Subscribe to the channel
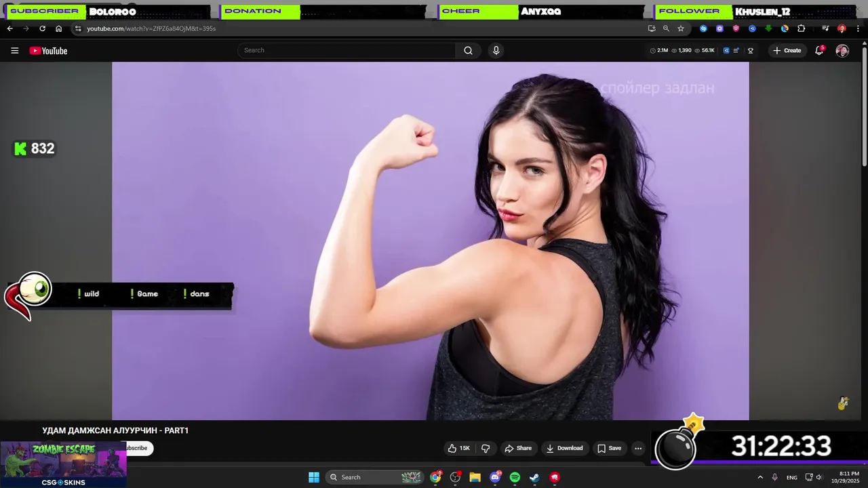This screenshot has height=488, width=868. (138, 448)
